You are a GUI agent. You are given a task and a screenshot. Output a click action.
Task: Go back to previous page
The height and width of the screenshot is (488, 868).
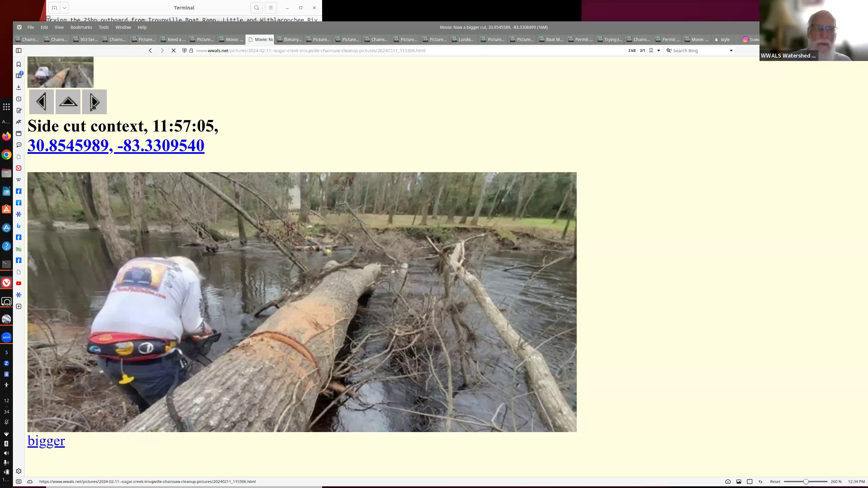(x=150, y=50)
